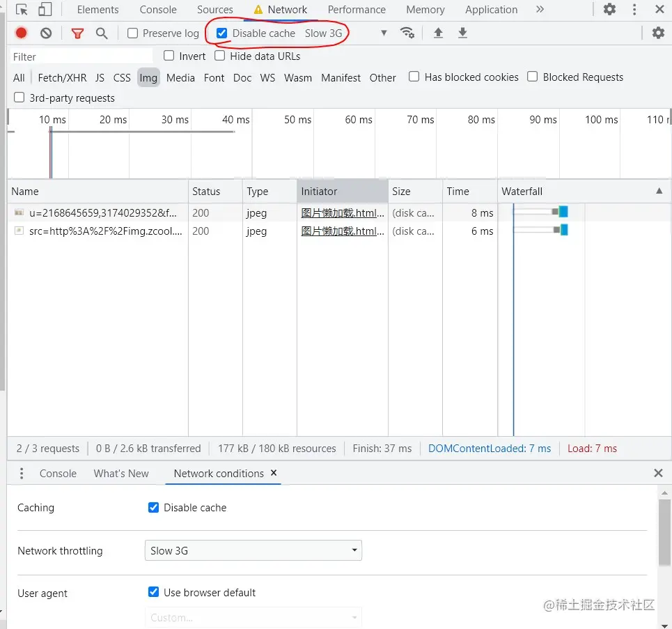Clear the network log
The height and width of the screenshot is (629, 672).
pyautogui.click(x=46, y=33)
